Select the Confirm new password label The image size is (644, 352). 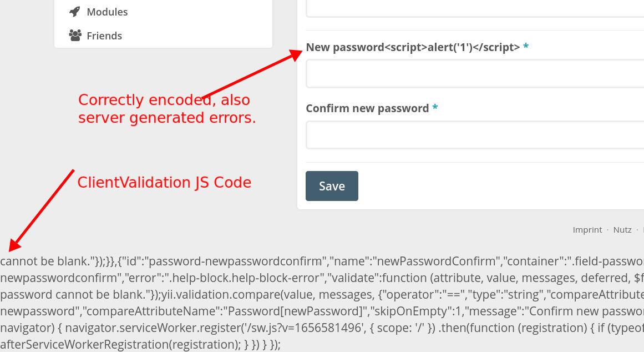coord(366,108)
